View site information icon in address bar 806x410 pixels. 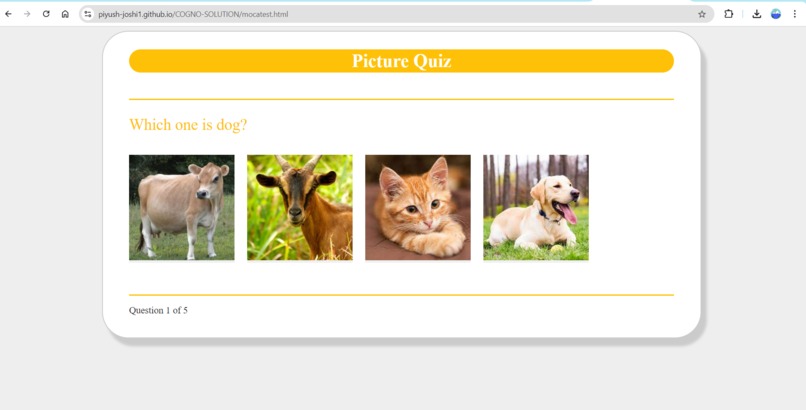(88, 14)
